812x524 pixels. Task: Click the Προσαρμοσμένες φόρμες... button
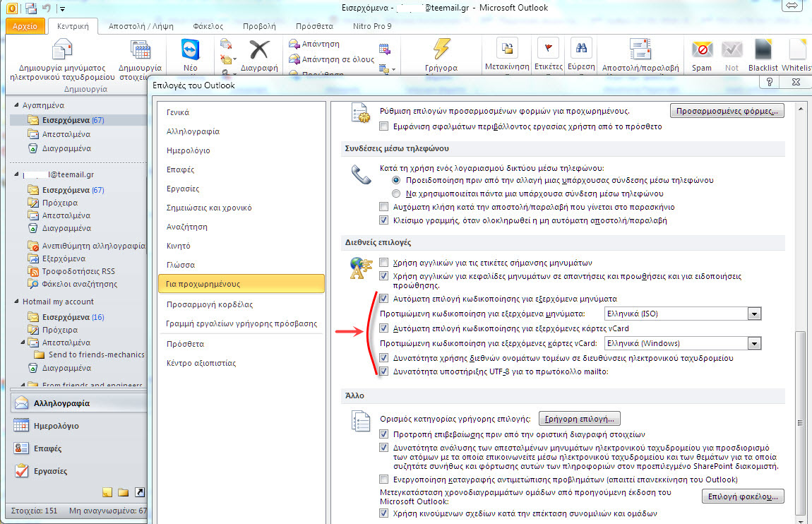[727, 112]
